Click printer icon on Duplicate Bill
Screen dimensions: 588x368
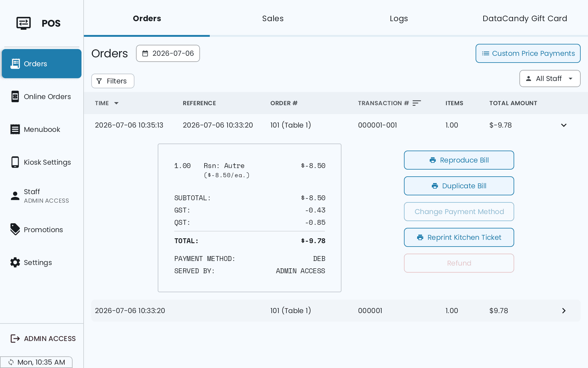tap(435, 186)
